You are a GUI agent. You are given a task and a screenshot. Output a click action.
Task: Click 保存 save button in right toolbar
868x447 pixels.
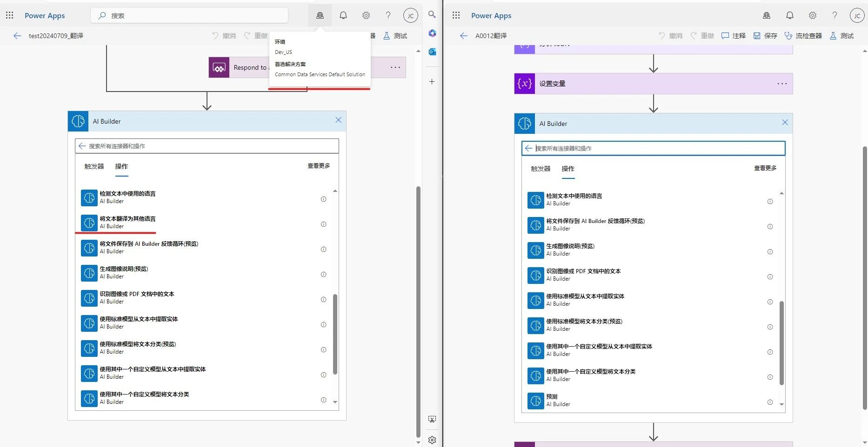(765, 36)
